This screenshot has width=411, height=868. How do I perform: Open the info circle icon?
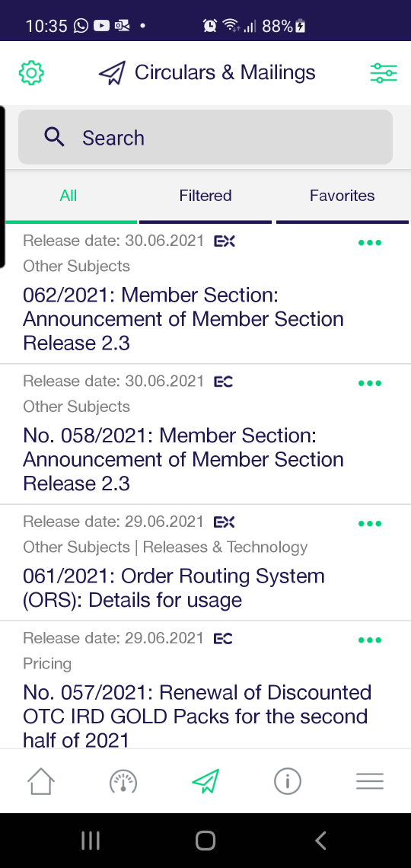click(288, 781)
